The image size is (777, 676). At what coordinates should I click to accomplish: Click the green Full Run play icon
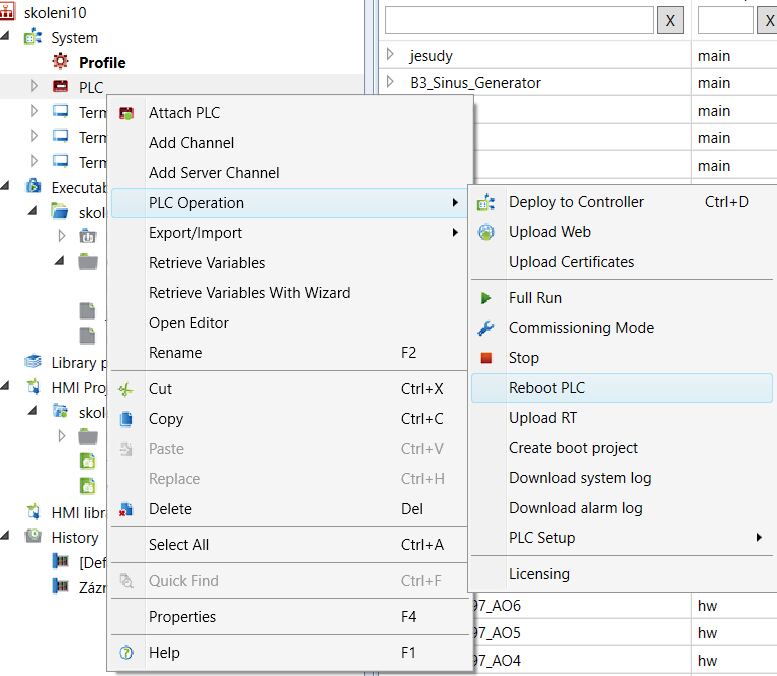point(486,298)
